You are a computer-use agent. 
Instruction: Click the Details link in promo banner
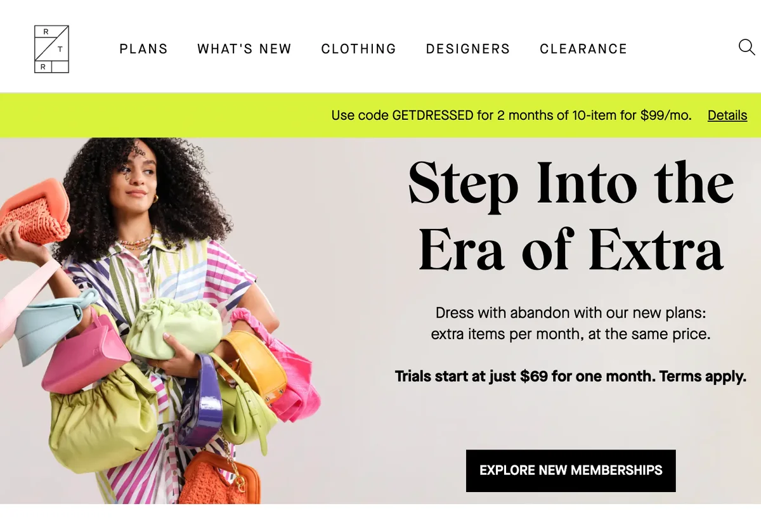coord(727,115)
